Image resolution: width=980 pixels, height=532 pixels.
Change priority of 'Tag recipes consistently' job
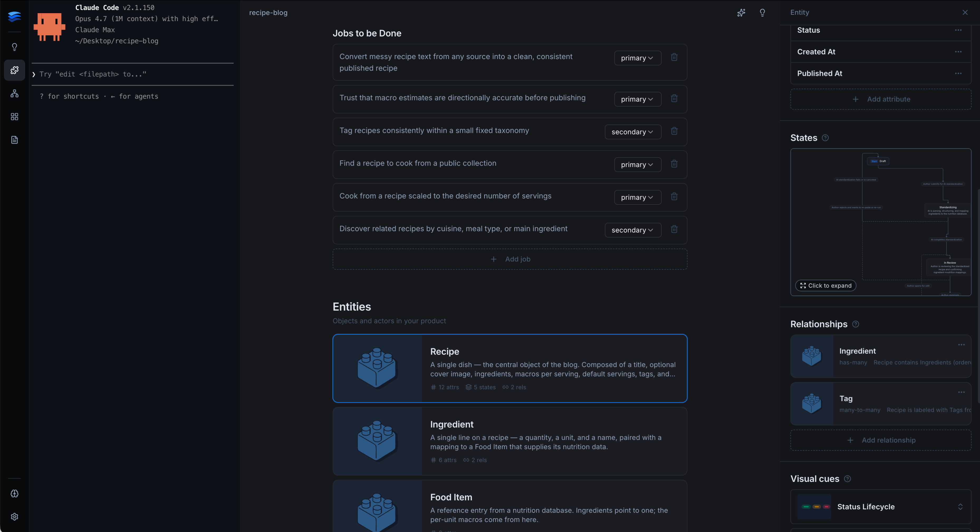point(633,132)
